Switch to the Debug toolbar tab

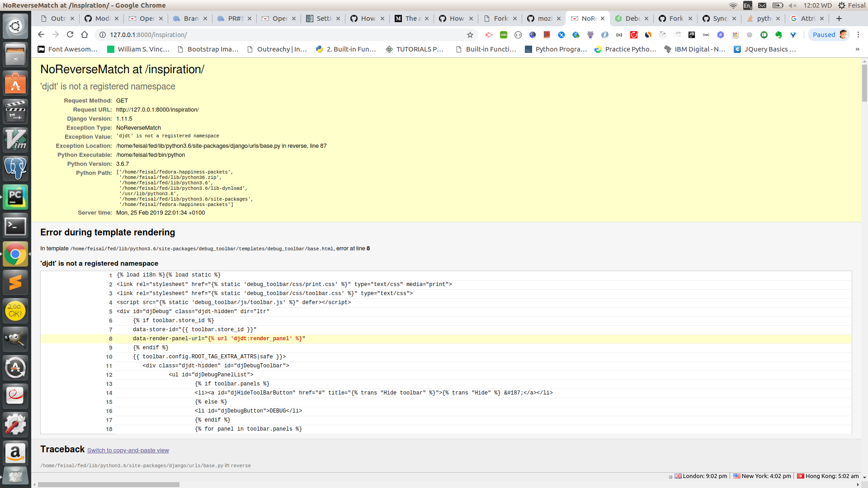(632, 19)
